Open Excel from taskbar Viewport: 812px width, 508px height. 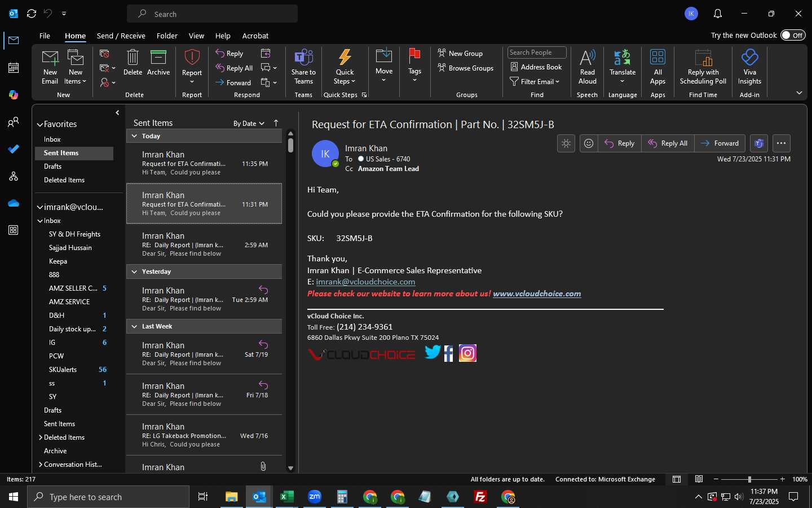click(286, 497)
